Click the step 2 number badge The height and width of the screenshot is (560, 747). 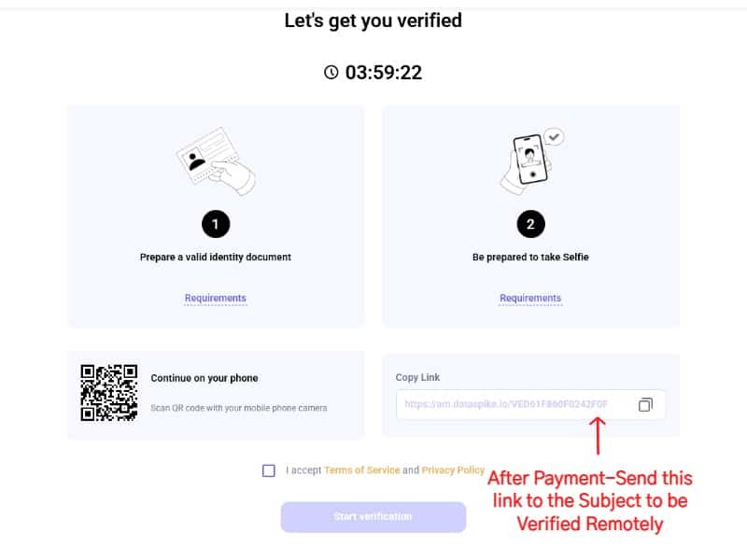coord(530,224)
